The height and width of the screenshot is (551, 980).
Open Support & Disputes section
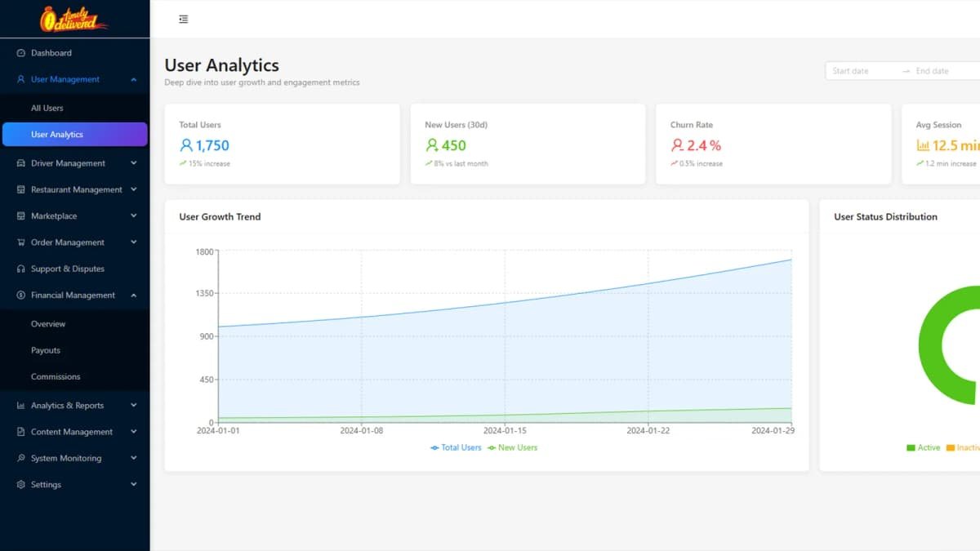click(x=75, y=269)
